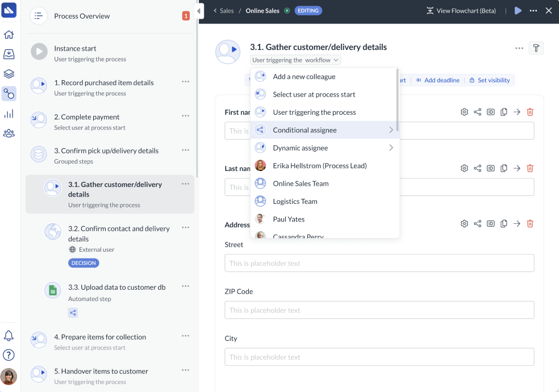The height and width of the screenshot is (392, 559).
Task: Select Instance start step
Action: point(110,53)
